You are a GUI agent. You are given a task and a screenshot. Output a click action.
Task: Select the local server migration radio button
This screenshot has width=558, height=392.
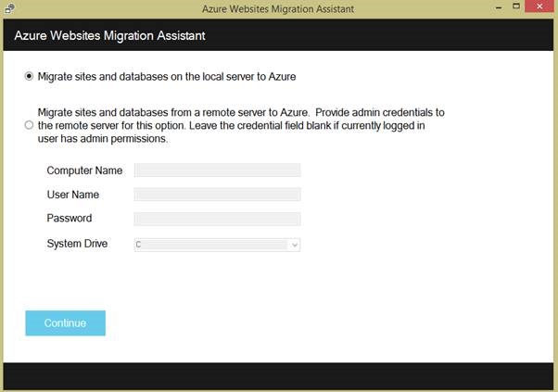coord(29,76)
